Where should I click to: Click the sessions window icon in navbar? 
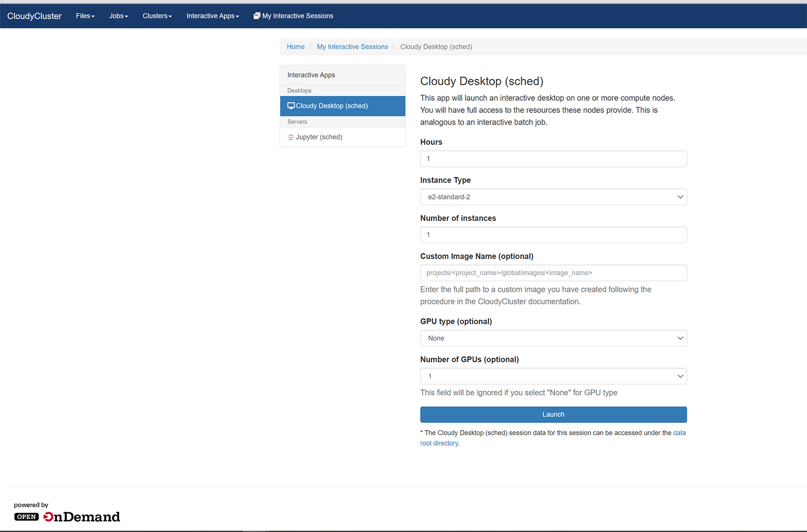257,16
